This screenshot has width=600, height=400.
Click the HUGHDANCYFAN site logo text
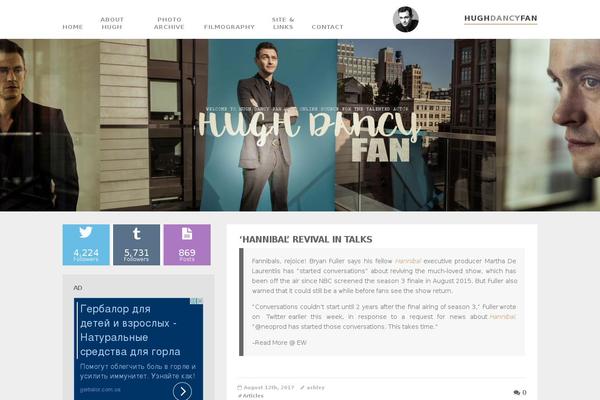coord(501,18)
